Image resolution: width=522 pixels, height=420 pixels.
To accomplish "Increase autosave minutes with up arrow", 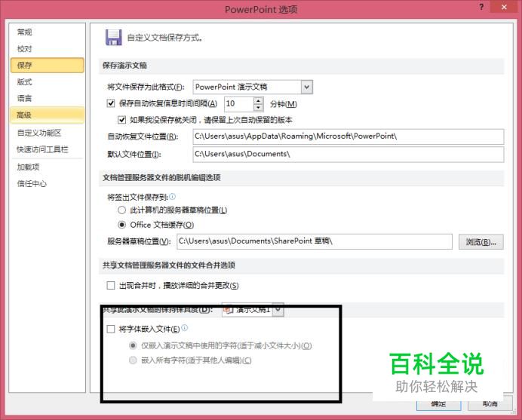I will 258,100.
